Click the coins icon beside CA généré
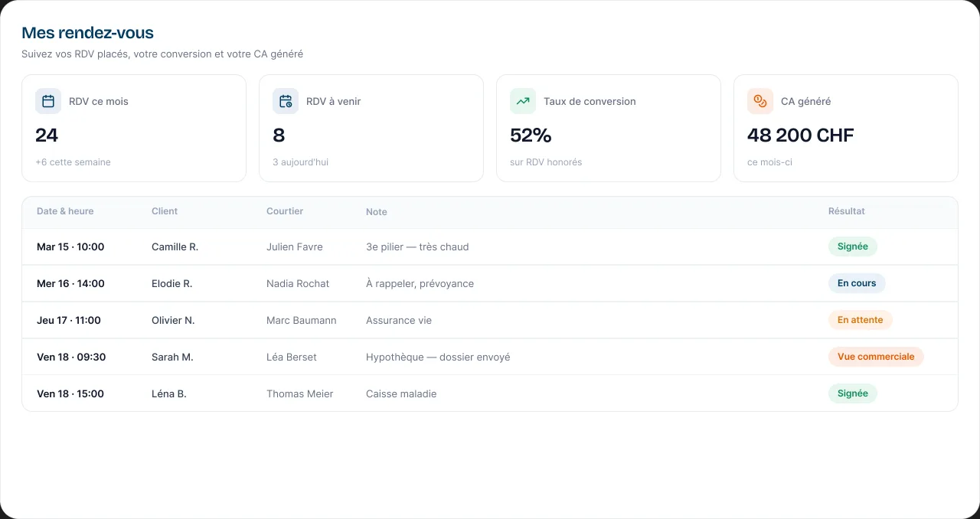980x519 pixels. pyautogui.click(x=760, y=101)
